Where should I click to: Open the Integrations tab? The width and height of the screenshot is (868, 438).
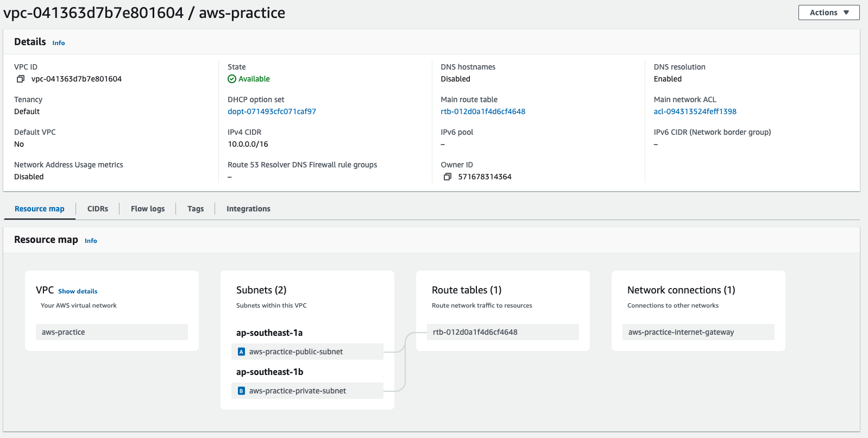coord(248,209)
